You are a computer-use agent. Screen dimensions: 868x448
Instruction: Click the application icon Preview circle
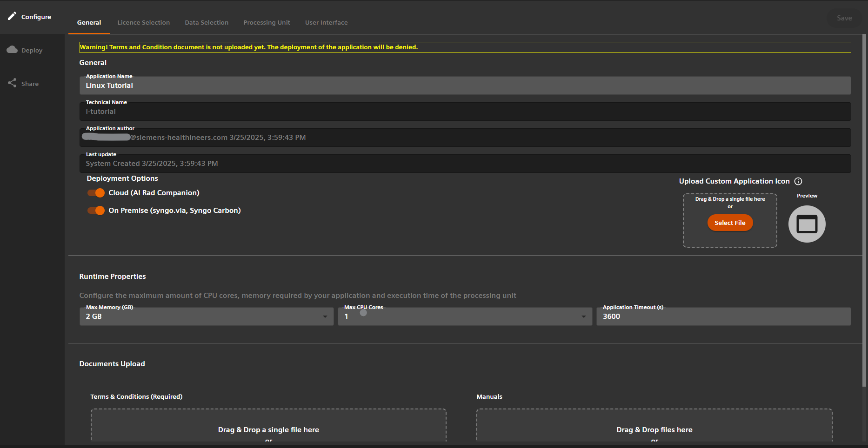click(x=807, y=224)
